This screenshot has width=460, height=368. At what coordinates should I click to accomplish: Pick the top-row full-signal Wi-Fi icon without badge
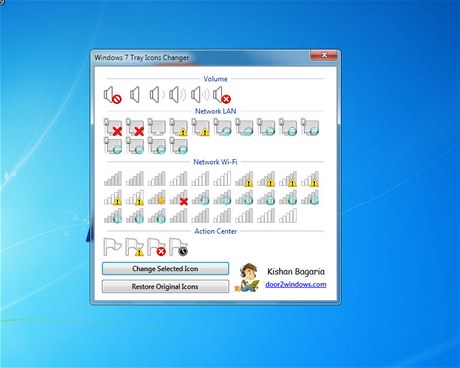pos(113,179)
